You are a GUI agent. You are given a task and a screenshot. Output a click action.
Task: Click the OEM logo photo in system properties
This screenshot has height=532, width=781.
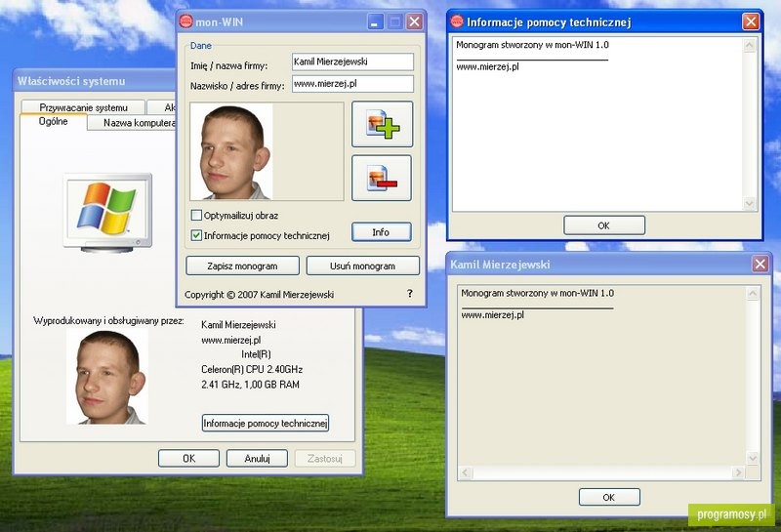[107, 377]
